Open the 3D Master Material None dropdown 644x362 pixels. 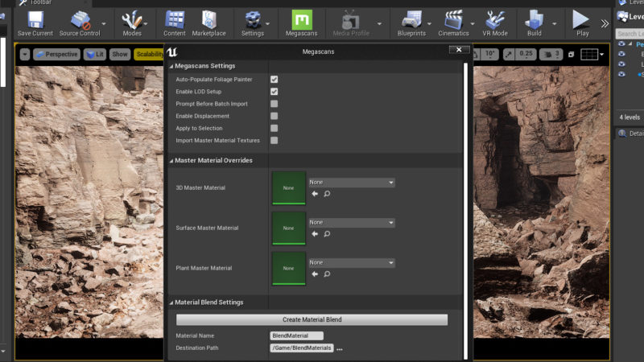(352, 183)
